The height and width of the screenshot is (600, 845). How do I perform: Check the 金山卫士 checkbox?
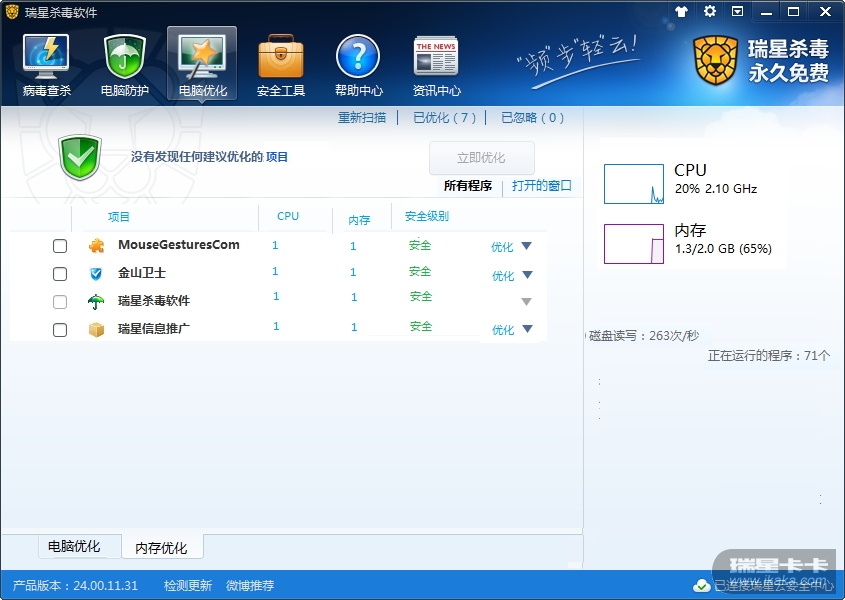click(60, 274)
